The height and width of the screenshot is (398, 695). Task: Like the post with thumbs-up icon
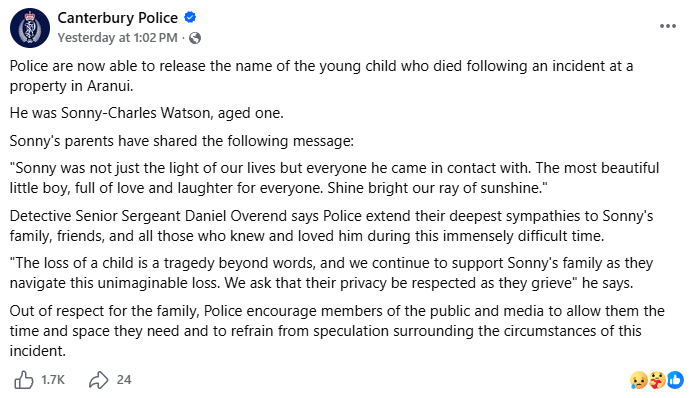[x=23, y=380]
